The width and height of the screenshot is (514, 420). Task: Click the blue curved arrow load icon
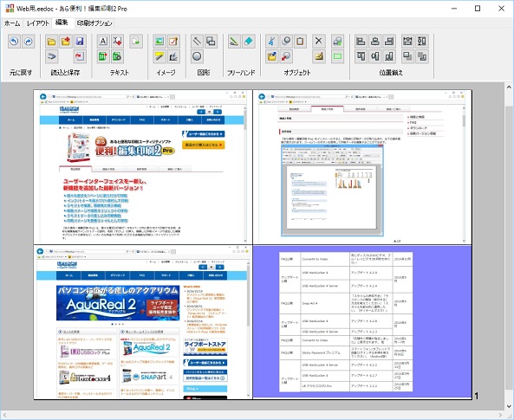click(51, 56)
